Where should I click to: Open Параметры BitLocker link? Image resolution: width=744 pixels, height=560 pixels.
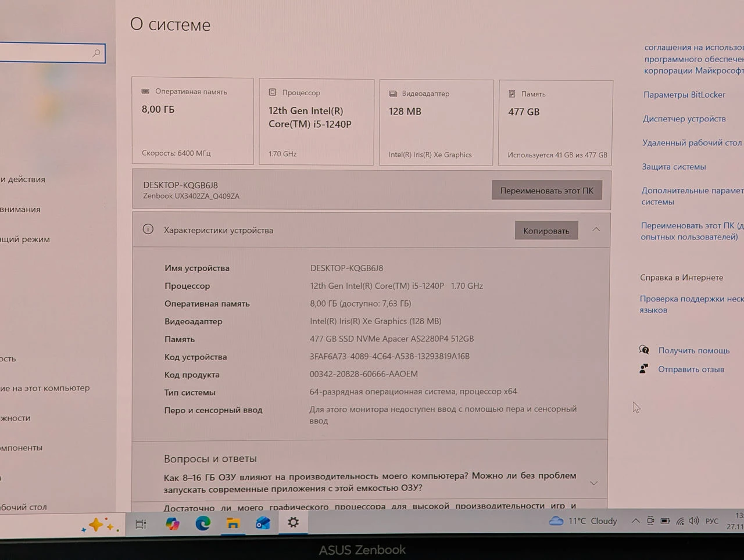[684, 95]
